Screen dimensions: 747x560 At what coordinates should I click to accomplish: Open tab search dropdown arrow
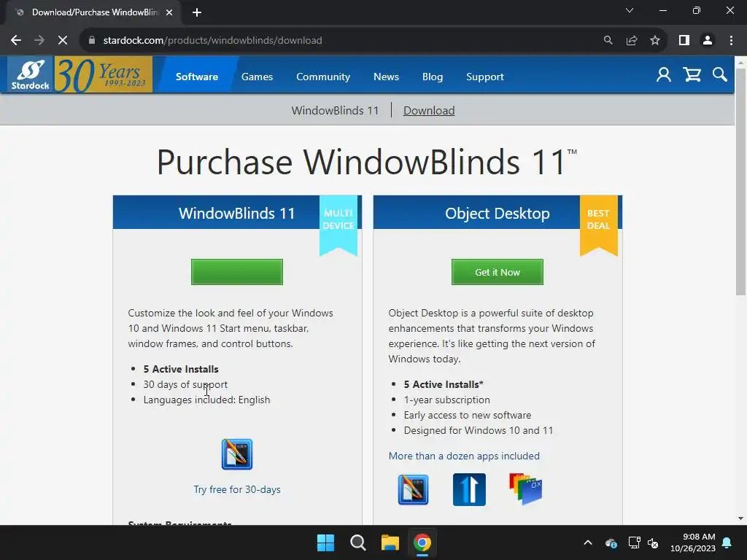tap(630, 10)
